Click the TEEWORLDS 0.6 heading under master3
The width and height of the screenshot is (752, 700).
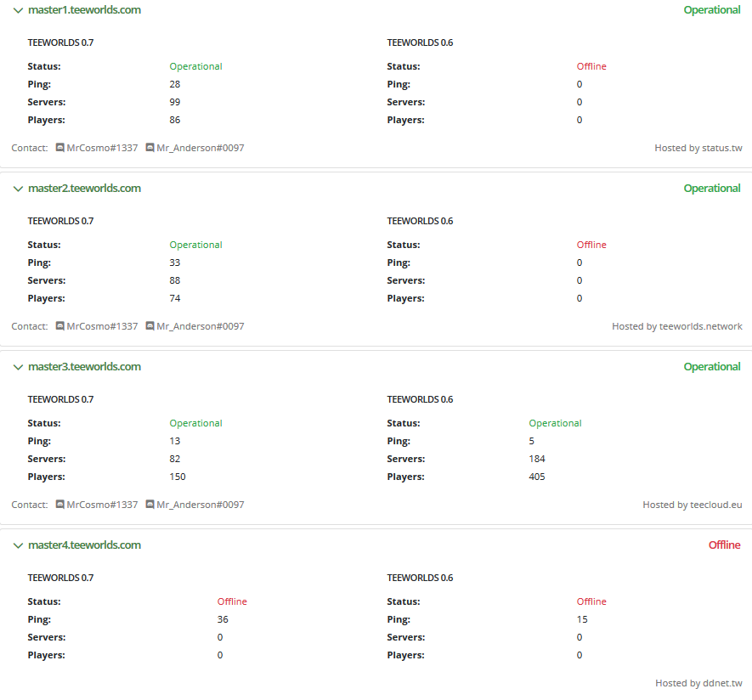click(420, 399)
